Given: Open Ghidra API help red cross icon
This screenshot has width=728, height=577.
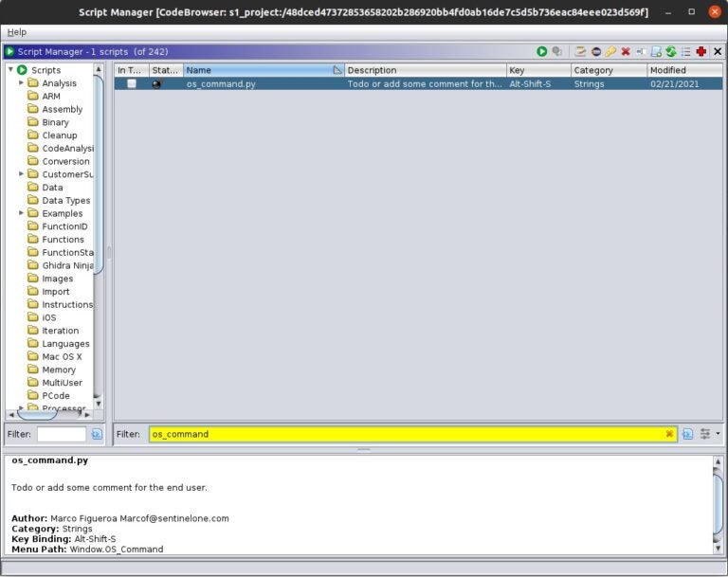Looking at the screenshot, I should [x=701, y=51].
